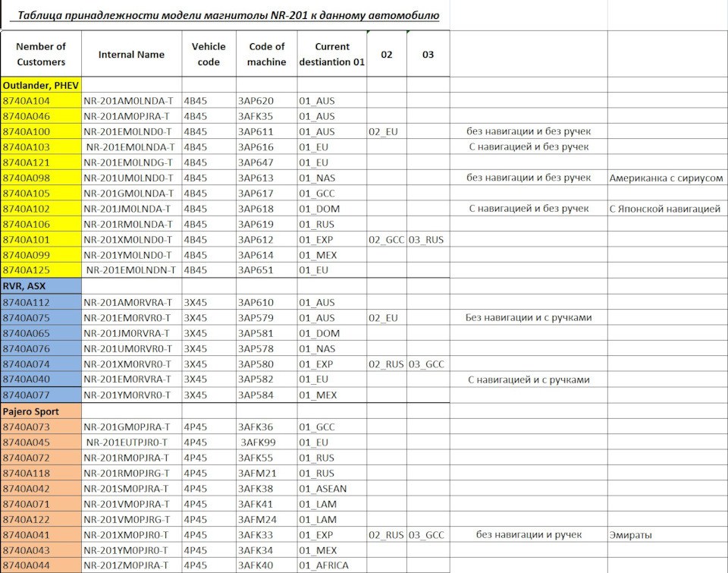Click part number cell 8740A045
Viewport: 728px width, 573px height.
click(41, 442)
